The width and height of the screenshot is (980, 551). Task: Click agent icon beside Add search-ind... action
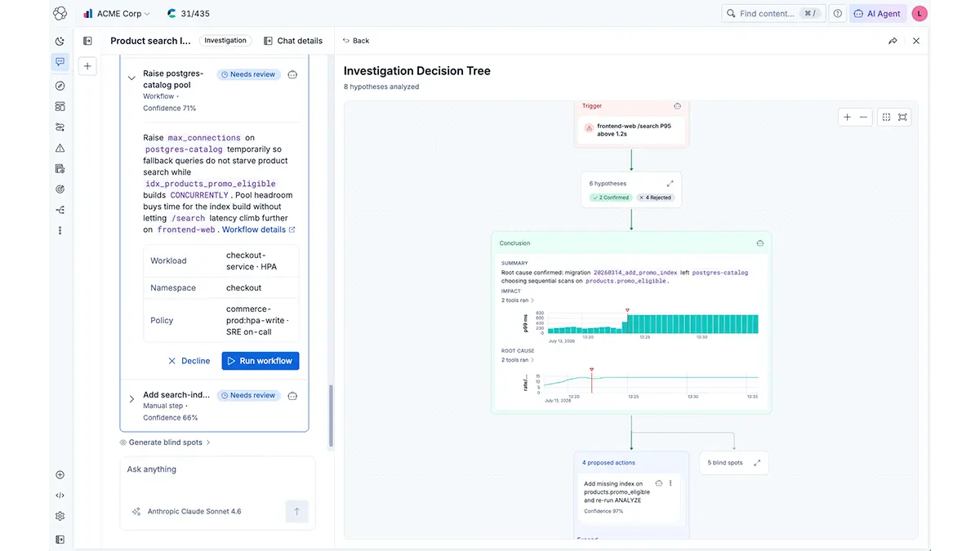(292, 395)
